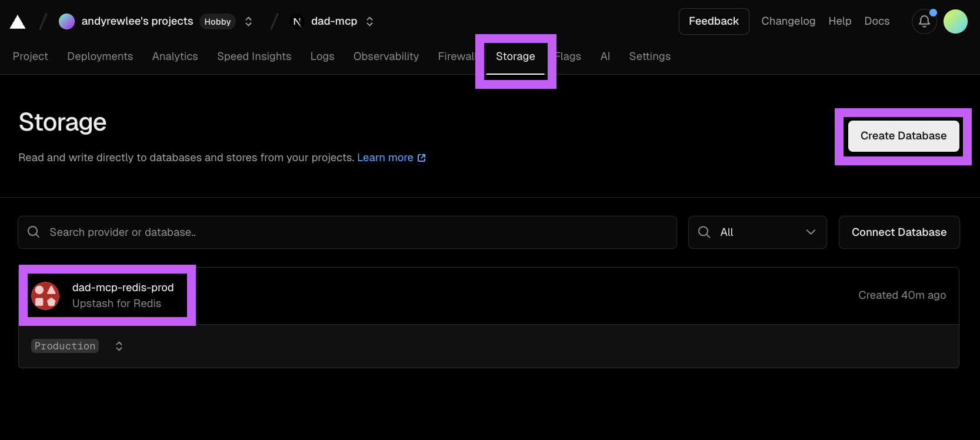
Task: Click the Feedback button
Action: pos(714,21)
